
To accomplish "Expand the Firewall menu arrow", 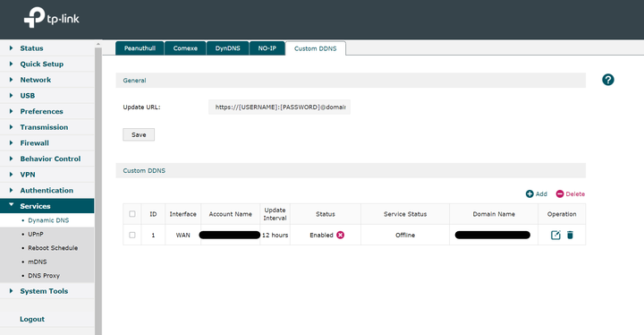I will [11, 142].
